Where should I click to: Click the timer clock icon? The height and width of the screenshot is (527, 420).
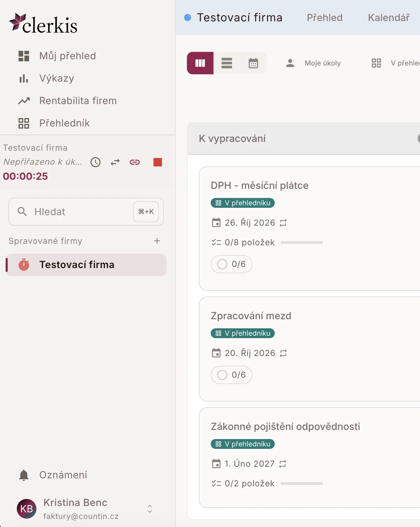tap(96, 162)
